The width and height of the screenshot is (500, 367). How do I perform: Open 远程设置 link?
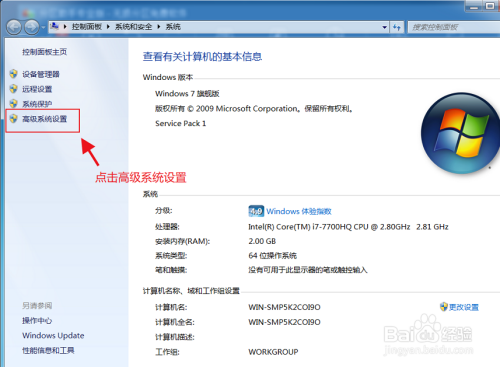(x=37, y=89)
